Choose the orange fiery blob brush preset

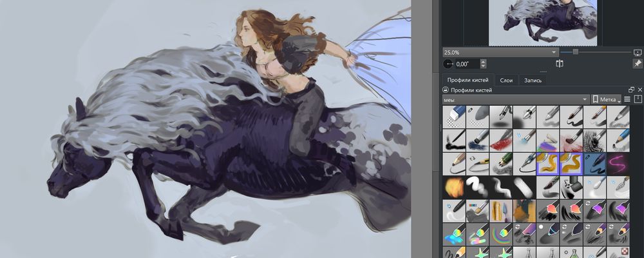[x=454, y=187]
